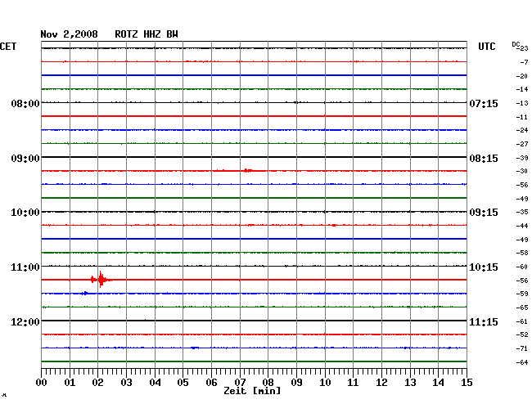Click the 'Zeit [min]' axis title

click(252, 391)
